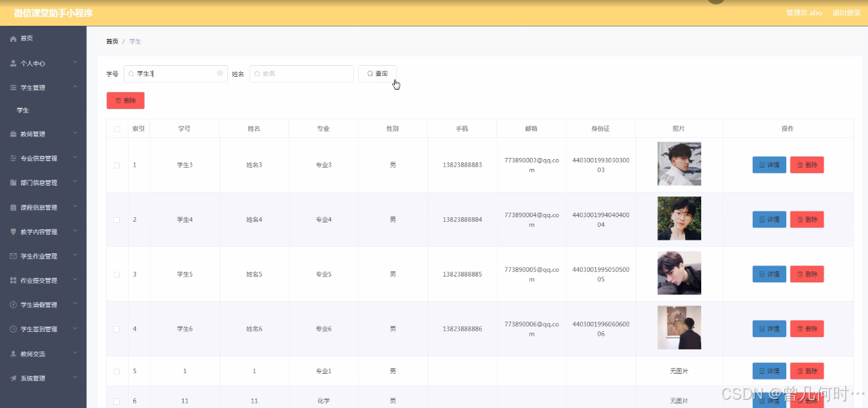868x408 pixels.
Task: Delete the 学生4 row
Action: click(x=807, y=220)
